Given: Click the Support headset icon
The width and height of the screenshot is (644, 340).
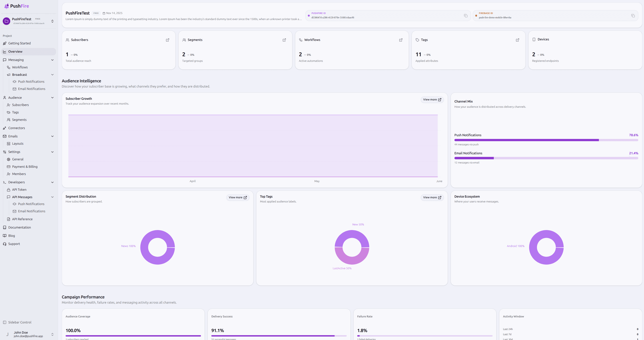Looking at the screenshot, I should 4,244.
